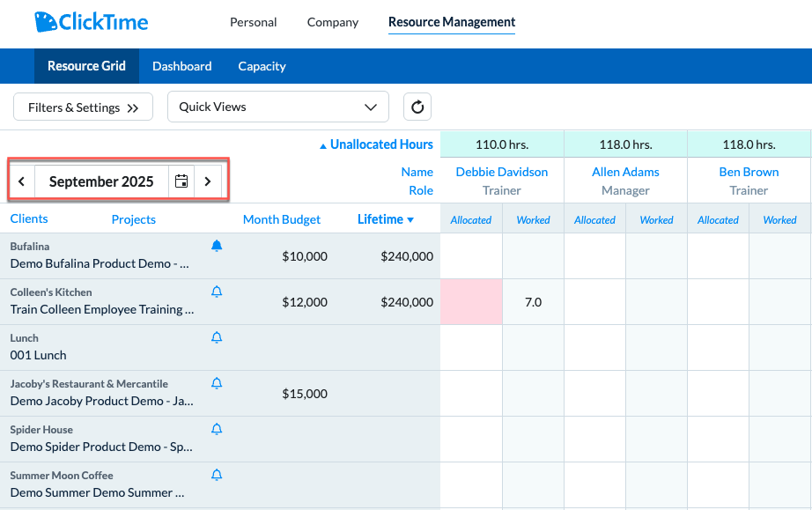Click the 7.0 worked hours cell
812x510 pixels.
coord(534,302)
